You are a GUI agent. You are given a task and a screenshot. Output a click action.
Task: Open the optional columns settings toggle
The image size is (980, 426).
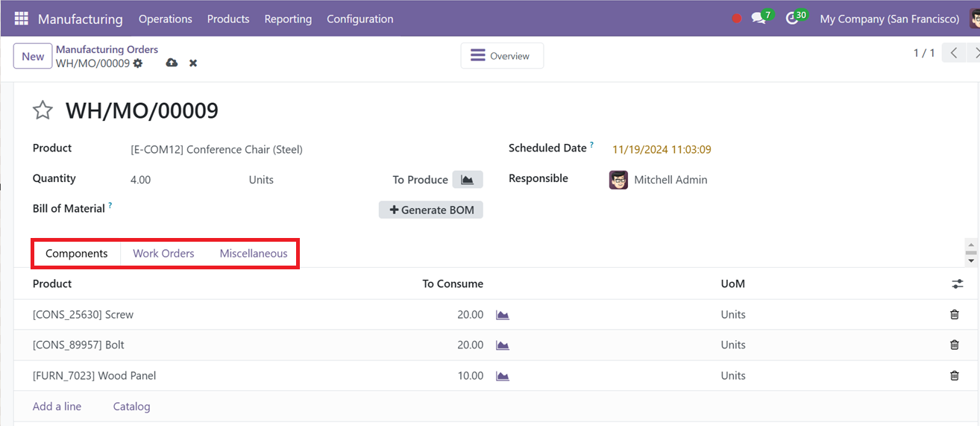[x=958, y=284]
